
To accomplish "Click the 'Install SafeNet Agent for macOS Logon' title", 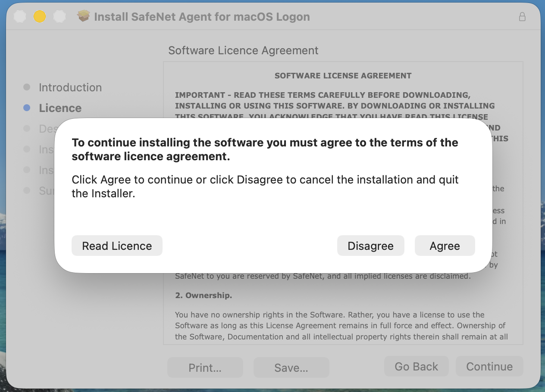I will pos(202,17).
